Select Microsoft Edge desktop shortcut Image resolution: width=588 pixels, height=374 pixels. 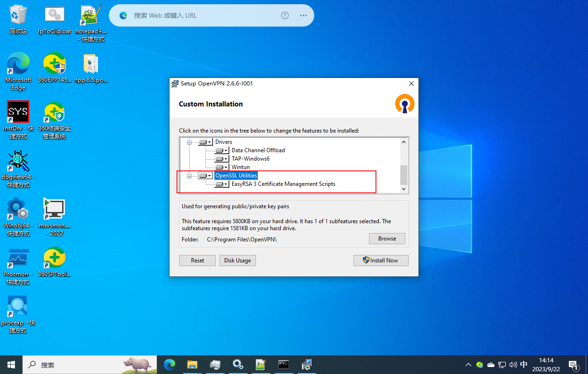pyautogui.click(x=18, y=71)
